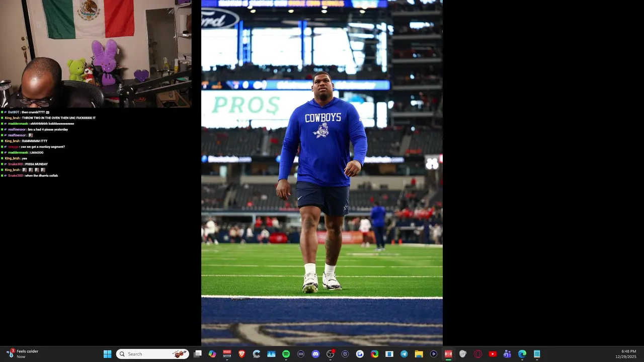
Task: Switch to the active red taskbar app
Action: 448,354
